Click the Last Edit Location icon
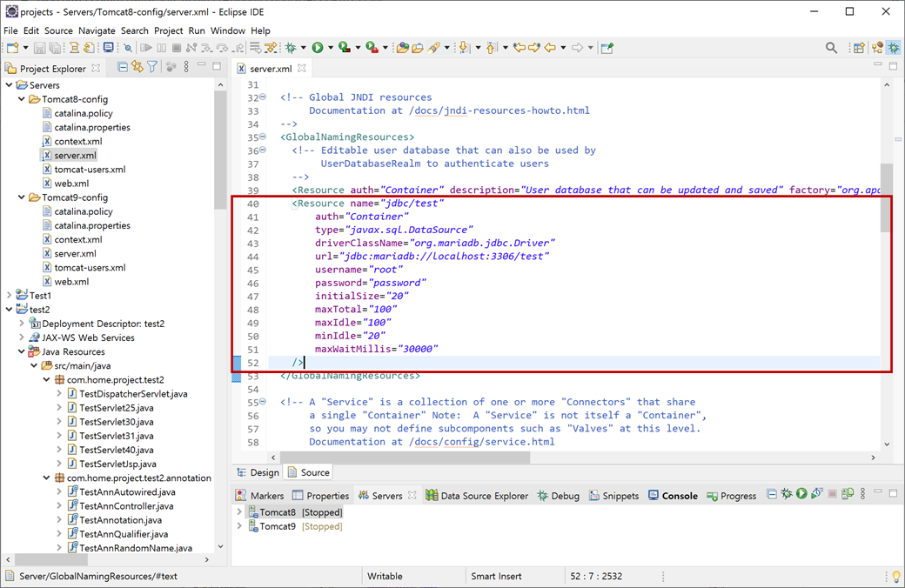Image resolution: width=905 pixels, height=588 pixels. 520,48
